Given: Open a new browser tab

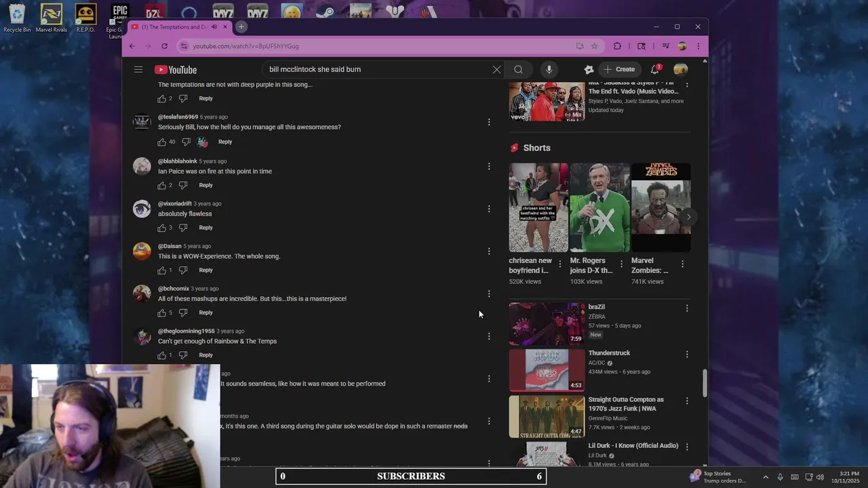Looking at the screenshot, I should (241, 27).
